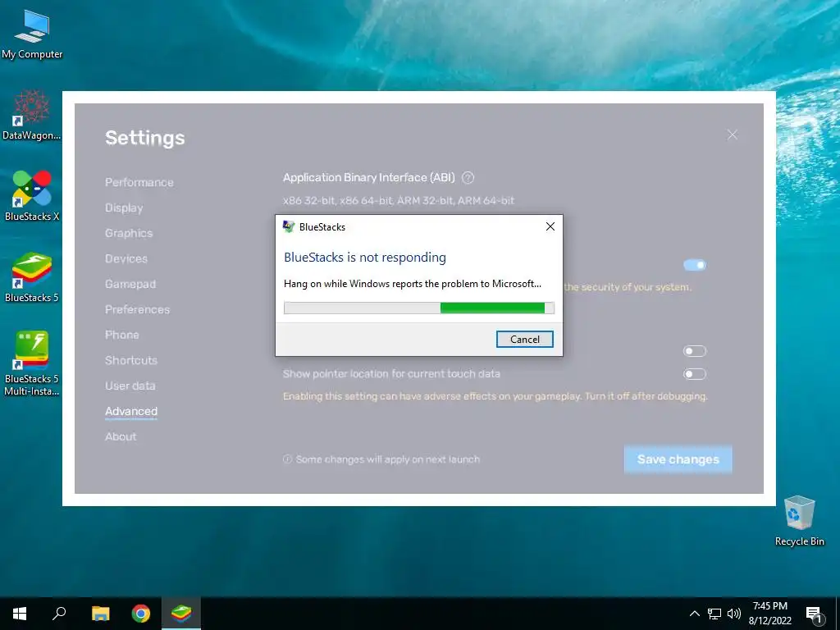840x630 pixels.
Task: Open the About settings tab
Action: pyautogui.click(x=121, y=436)
